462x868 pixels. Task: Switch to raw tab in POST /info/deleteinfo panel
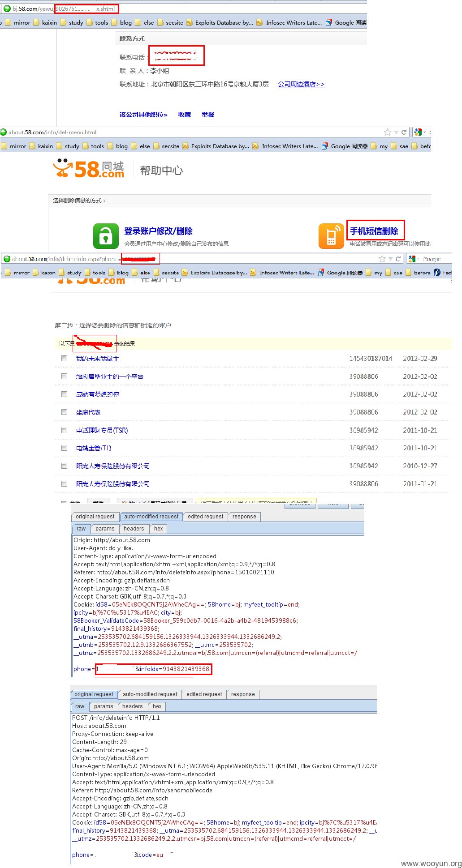80,706
